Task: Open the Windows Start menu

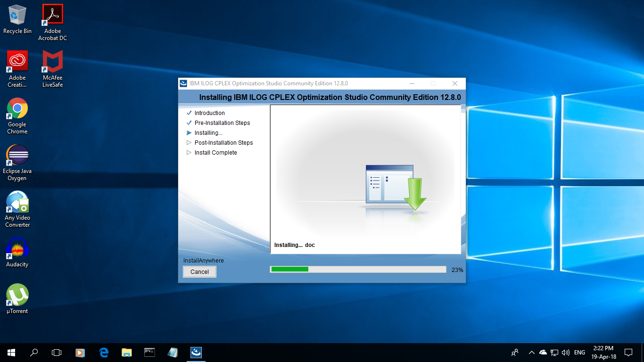Action: (x=11, y=352)
